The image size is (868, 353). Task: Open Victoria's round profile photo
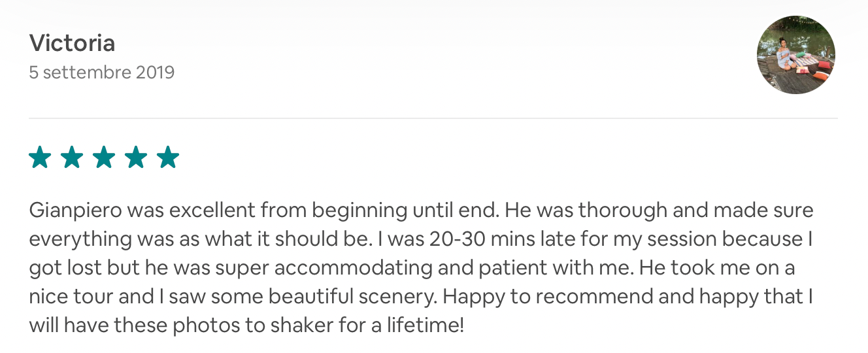(x=795, y=55)
